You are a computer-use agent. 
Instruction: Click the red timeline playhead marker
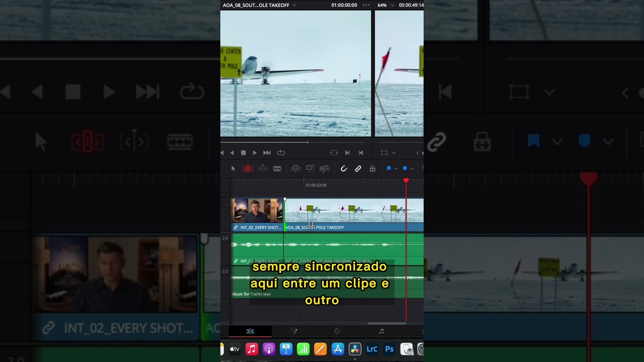coord(406,180)
